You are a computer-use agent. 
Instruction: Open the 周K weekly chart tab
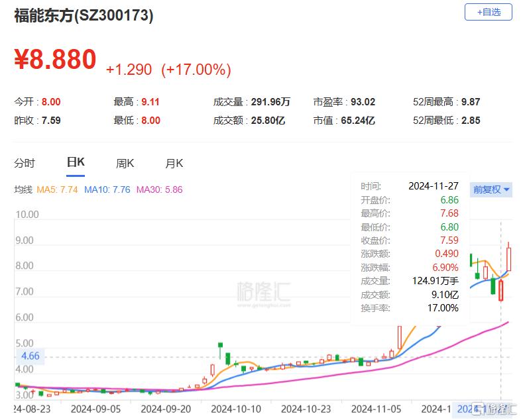[125, 163]
